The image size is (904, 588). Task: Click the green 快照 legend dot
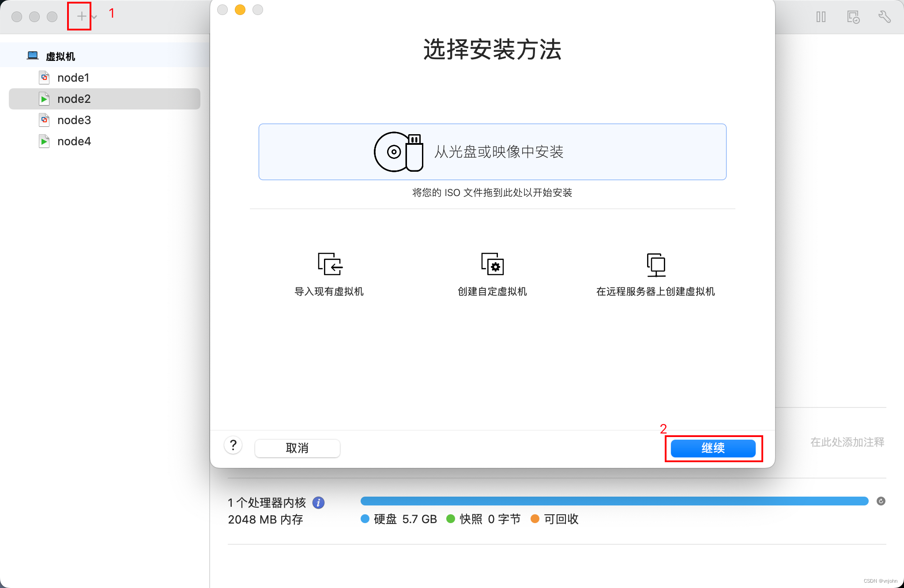[451, 519]
